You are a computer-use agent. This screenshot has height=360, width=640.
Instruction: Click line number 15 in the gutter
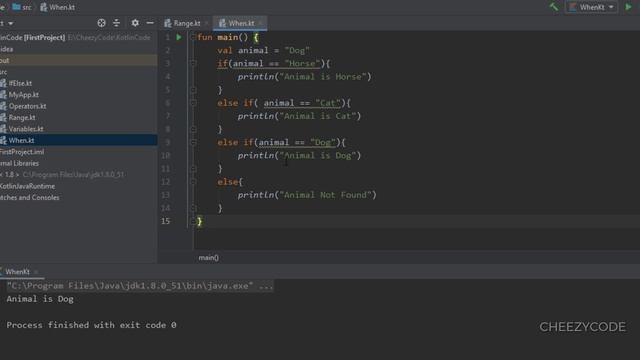coord(165,221)
